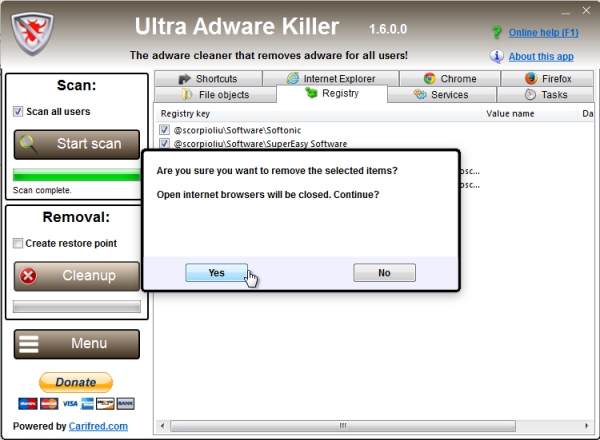
Task: Click the Shortcuts tab arrow icon
Action: coord(184,79)
